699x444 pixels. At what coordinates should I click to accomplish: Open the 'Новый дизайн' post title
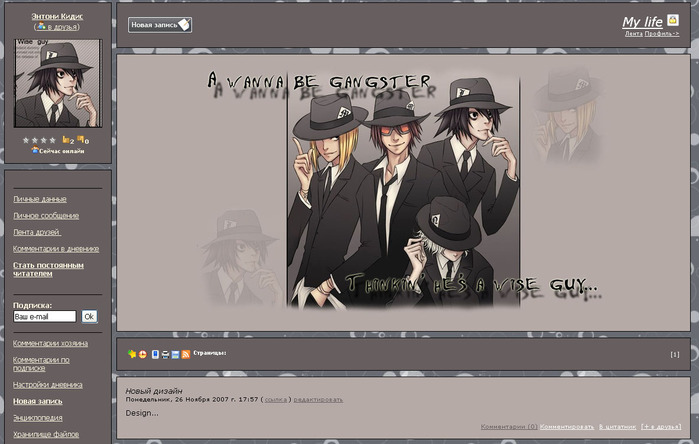[x=154, y=391]
